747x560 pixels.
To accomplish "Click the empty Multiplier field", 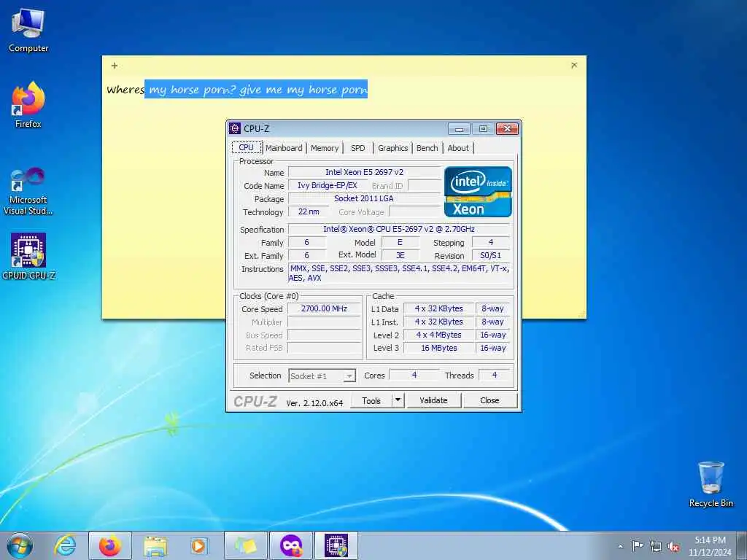I will click(325, 322).
